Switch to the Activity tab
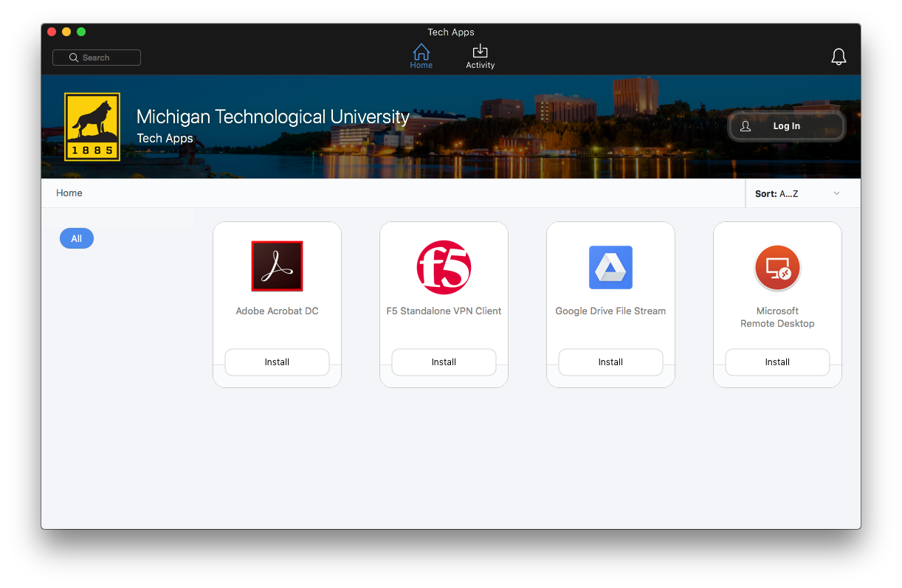902x588 pixels. click(x=480, y=56)
